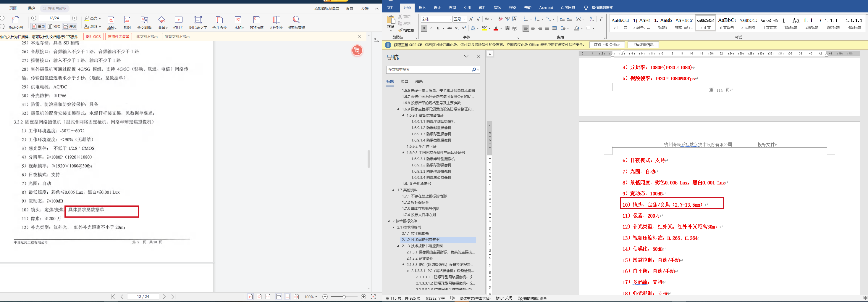The image size is (868, 302).
Task: Toggle superscript formatting in Word
Action: 464,28
